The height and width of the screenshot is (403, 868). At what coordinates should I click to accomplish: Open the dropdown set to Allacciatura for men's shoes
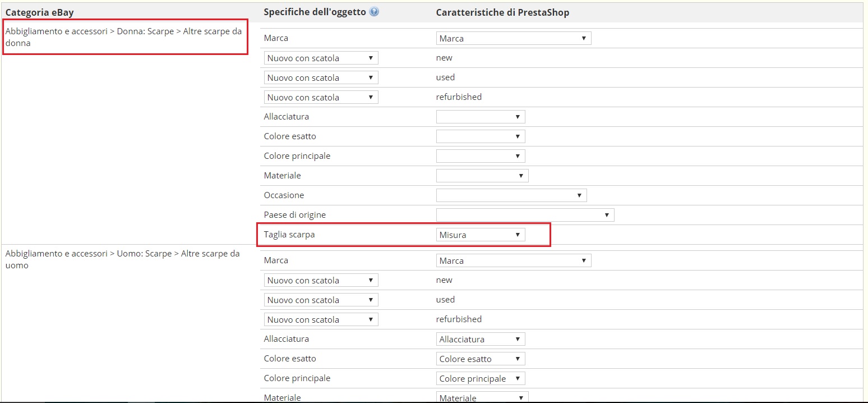pyautogui.click(x=480, y=340)
